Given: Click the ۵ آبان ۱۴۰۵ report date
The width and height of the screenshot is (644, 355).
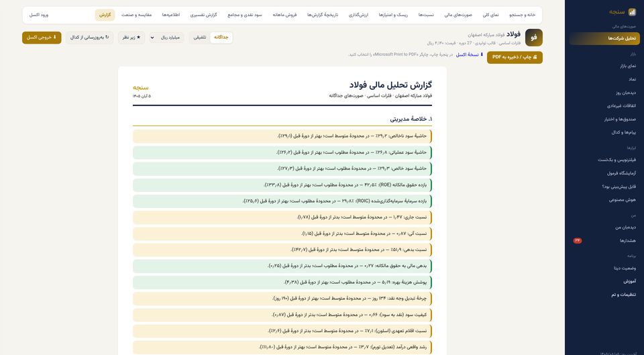Looking at the screenshot, I should (142, 96).
